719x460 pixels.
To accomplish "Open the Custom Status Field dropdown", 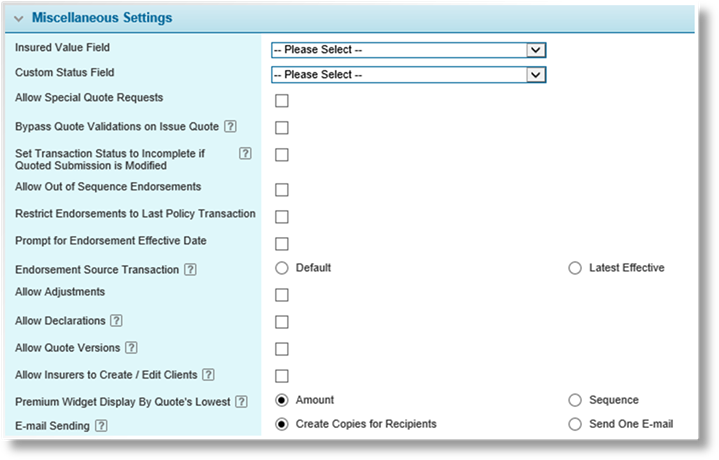I will [x=409, y=74].
